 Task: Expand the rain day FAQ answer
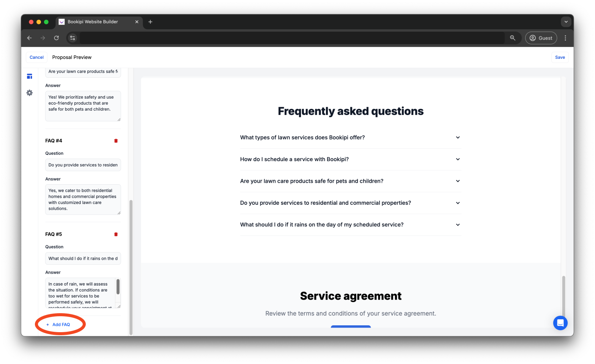(x=458, y=224)
